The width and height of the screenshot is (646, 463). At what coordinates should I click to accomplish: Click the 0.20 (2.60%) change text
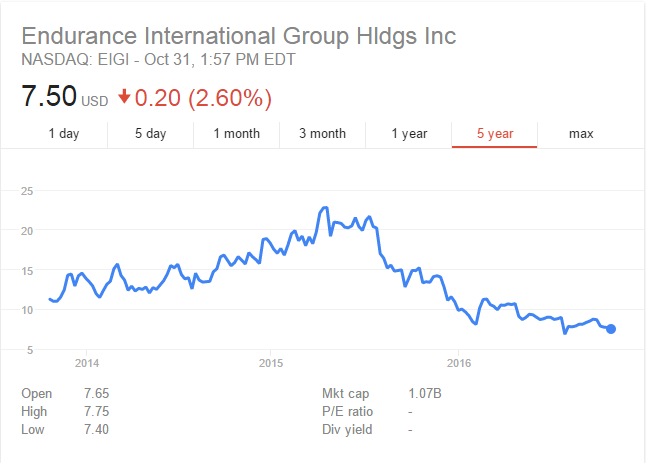pos(203,98)
